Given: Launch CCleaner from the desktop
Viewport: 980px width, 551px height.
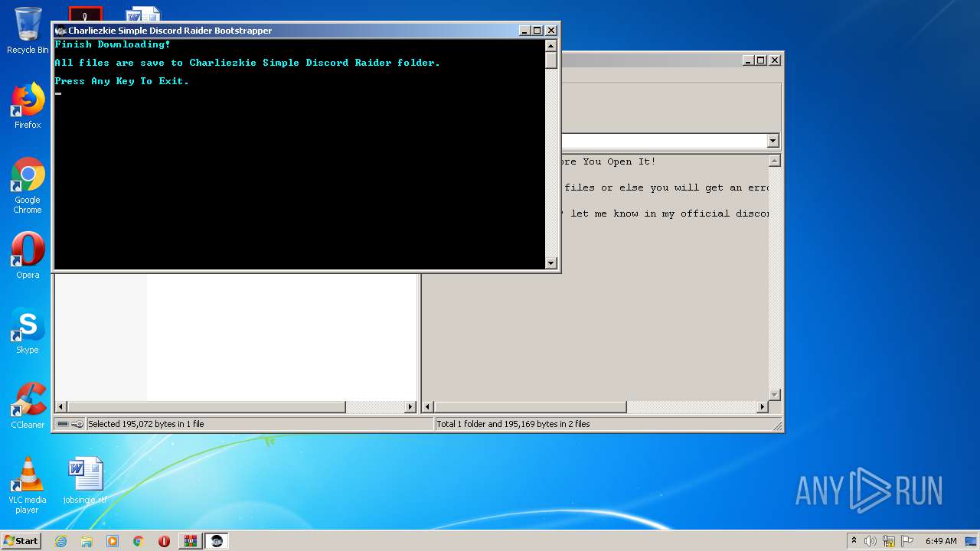Looking at the screenshot, I should pyautogui.click(x=28, y=406).
